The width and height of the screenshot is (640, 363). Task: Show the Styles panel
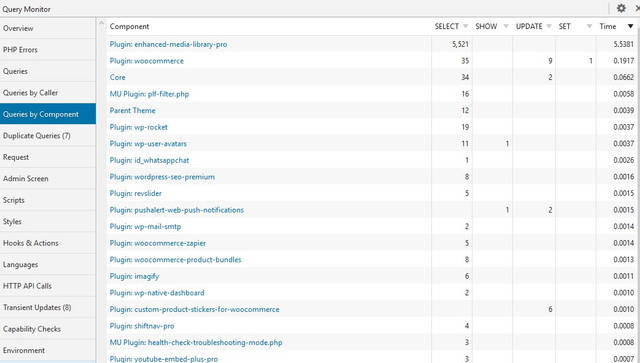[48, 221]
